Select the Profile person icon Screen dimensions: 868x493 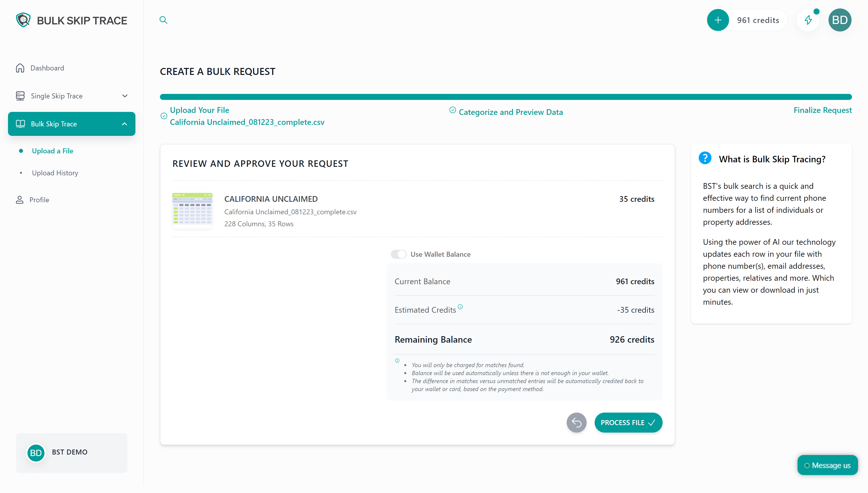tap(20, 200)
